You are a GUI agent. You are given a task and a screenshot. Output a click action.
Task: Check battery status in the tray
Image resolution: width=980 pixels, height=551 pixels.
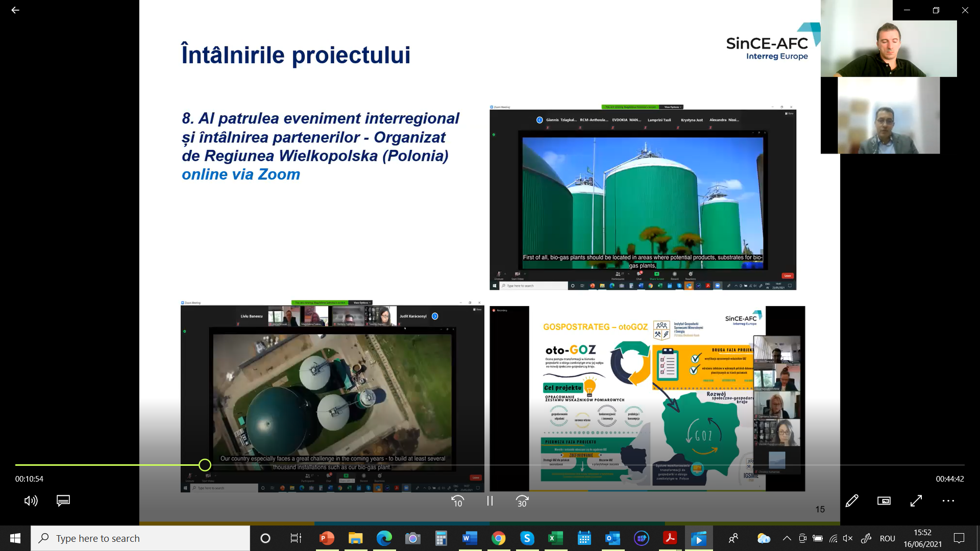click(x=818, y=538)
